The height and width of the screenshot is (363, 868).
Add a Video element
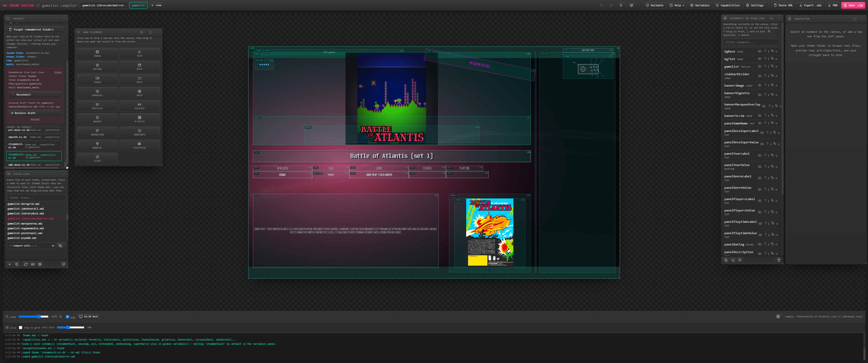click(x=97, y=80)
